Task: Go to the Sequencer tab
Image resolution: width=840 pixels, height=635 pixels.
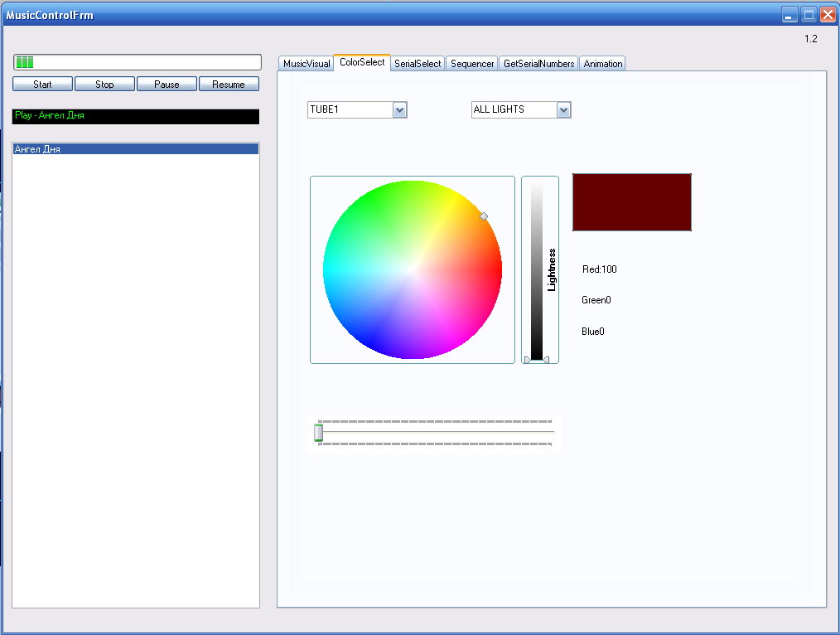Action: pos(472,64)
